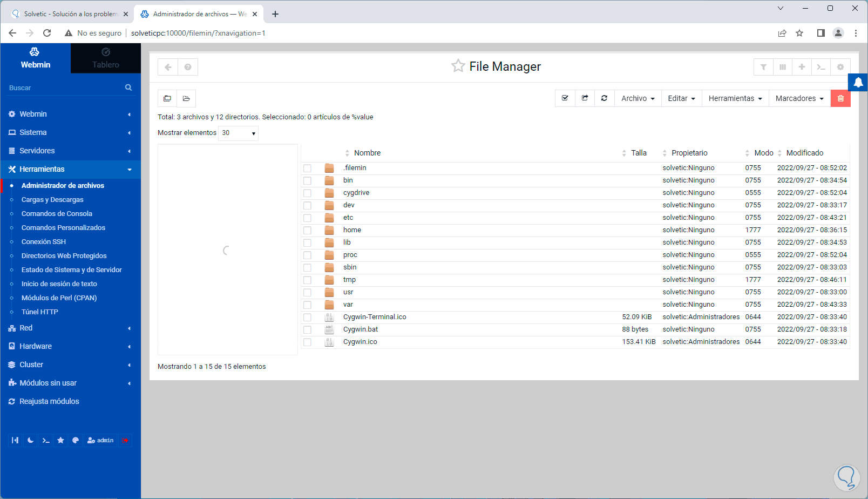The image size is (868, 499).
Task: Expand the Servidores sidebar section
Action: pos(70,151)
